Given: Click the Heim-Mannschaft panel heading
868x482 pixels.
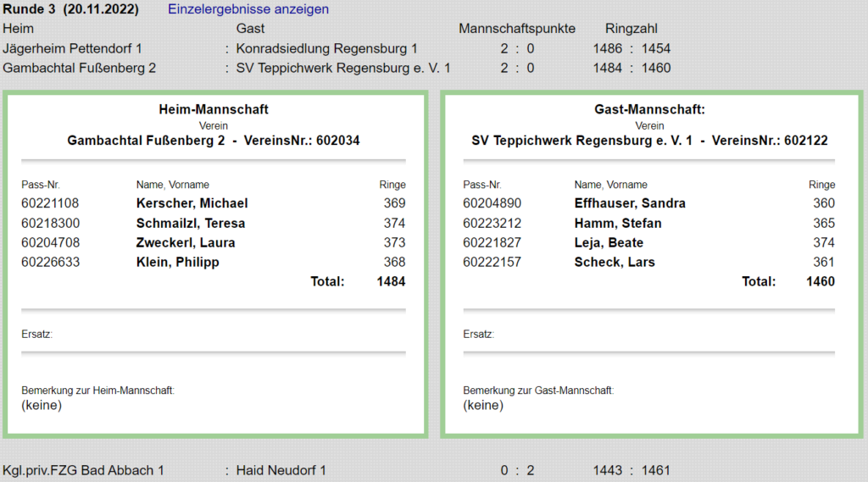Looking at the screenshot, I should pyautogui.click(x=214, y=109).
